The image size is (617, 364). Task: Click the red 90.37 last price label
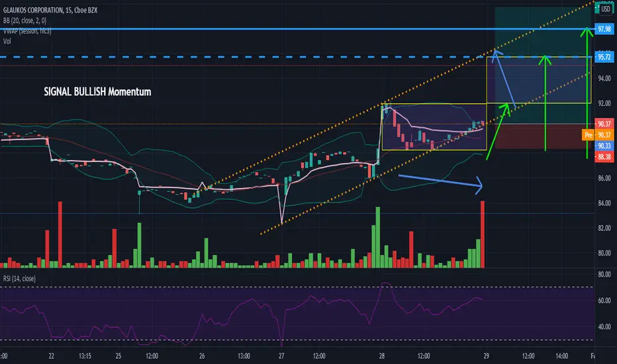[x=604, y=124]
